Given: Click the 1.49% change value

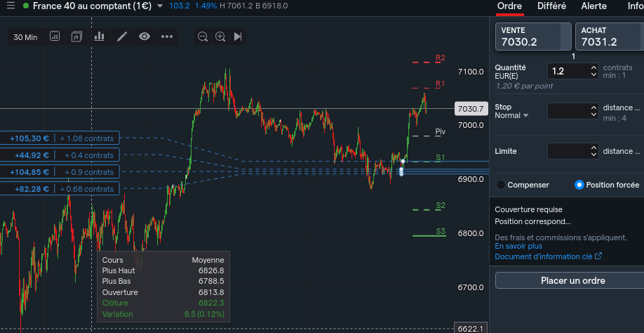Looking at the screenshot, I should tap(206, 6).
